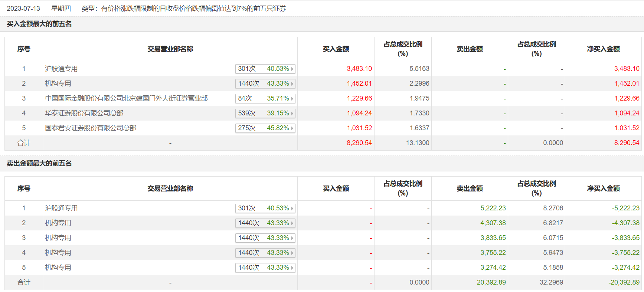Image resolution: width=644 pixels, height=292 pixels.
Task: Select the 卖出金额 header in sell-side table
Action: [x=470, y=188]
